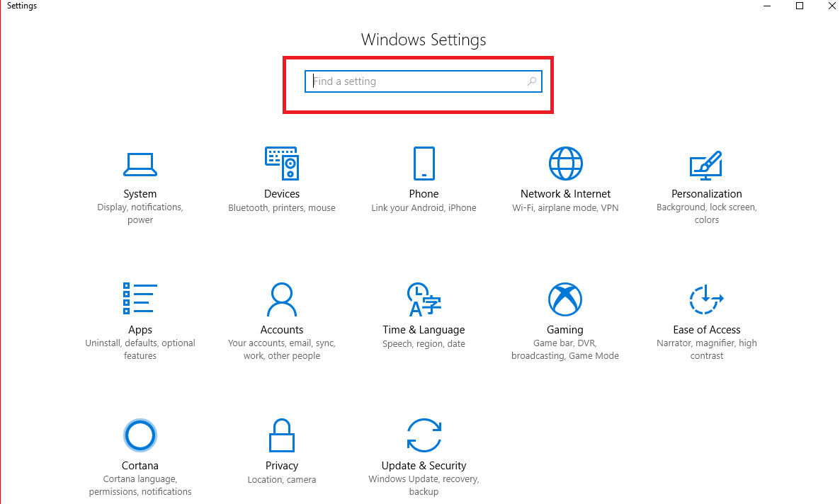Click 'Narrator, magnifier, high contrast' text

coord(707,349)
